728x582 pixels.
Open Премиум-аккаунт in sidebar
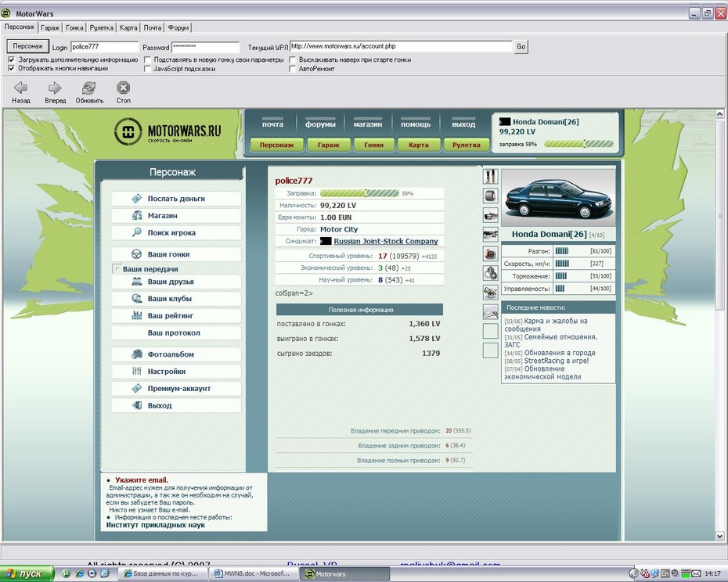point(176,389)
